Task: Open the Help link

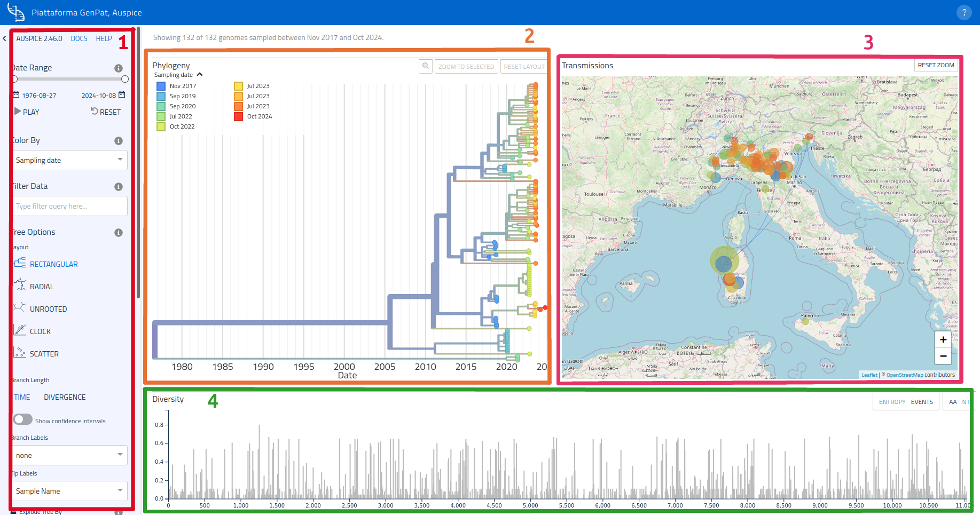Action: (104, 38)
